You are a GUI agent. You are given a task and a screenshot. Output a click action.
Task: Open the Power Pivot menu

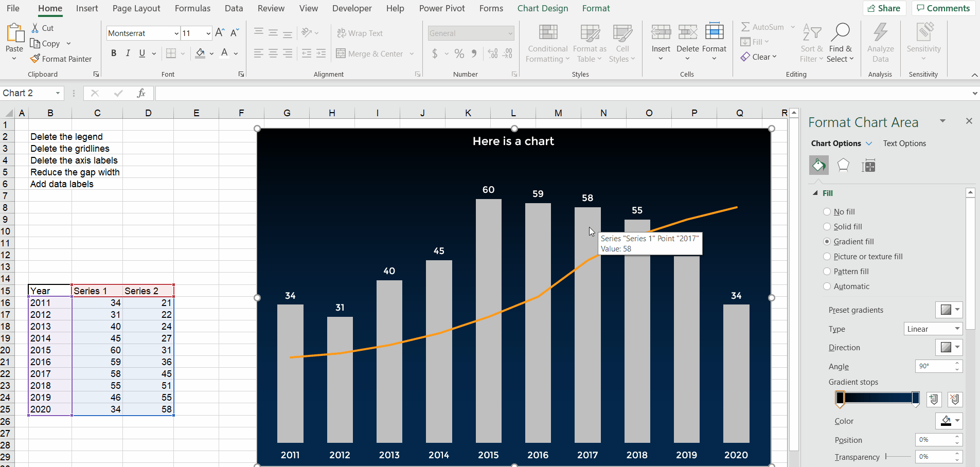click(441, 8)
